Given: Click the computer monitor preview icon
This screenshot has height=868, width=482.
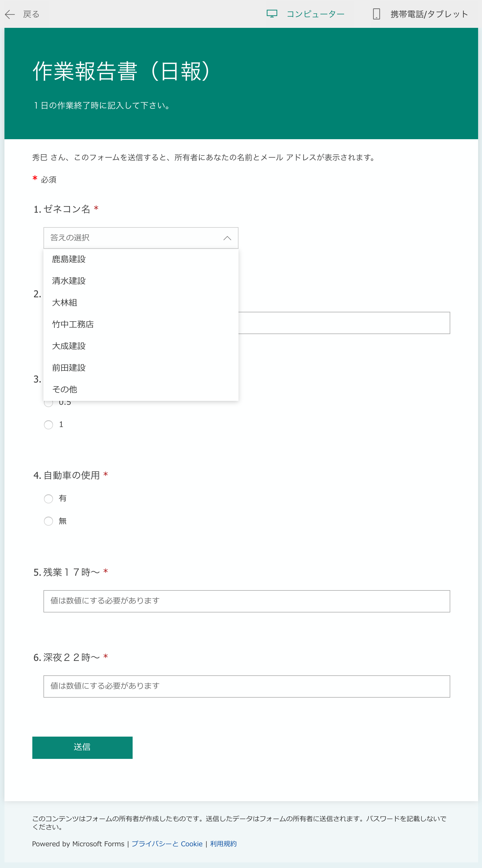Looking at the screenshot, I should coord(272,14).
